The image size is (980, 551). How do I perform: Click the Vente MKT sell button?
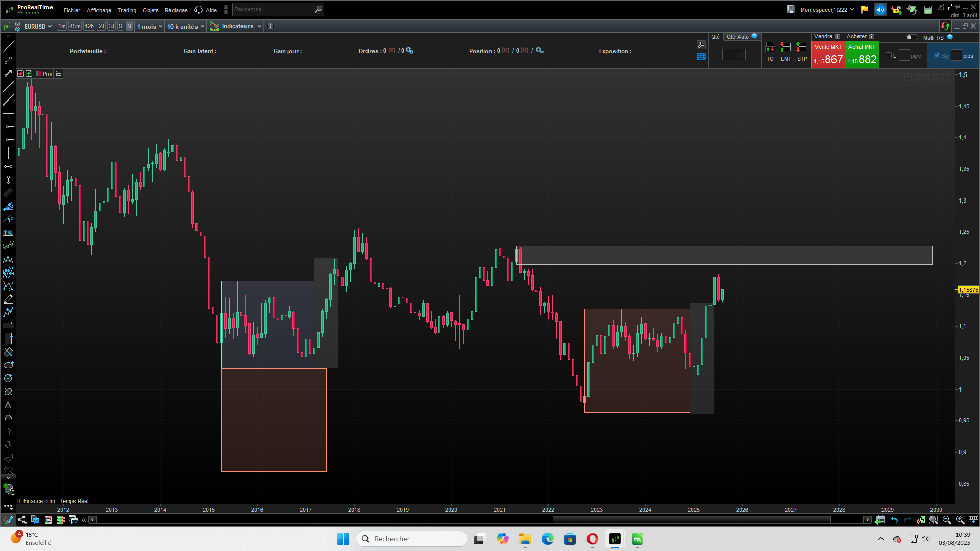pyautogui.click(x=828, y=55)
